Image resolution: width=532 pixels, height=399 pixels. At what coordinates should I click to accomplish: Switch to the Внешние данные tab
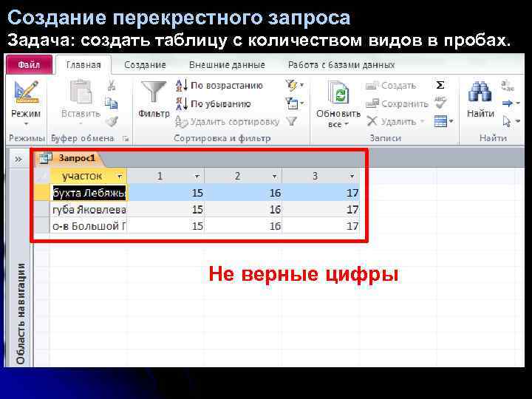coord(227,65)
